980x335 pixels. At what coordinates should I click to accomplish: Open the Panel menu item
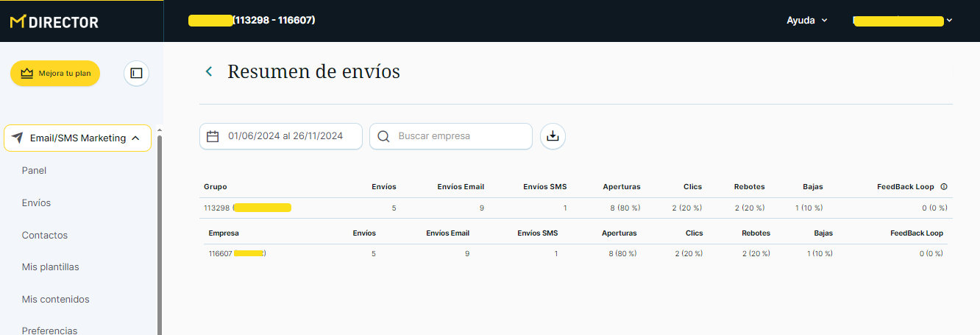(x=34, y=171)
